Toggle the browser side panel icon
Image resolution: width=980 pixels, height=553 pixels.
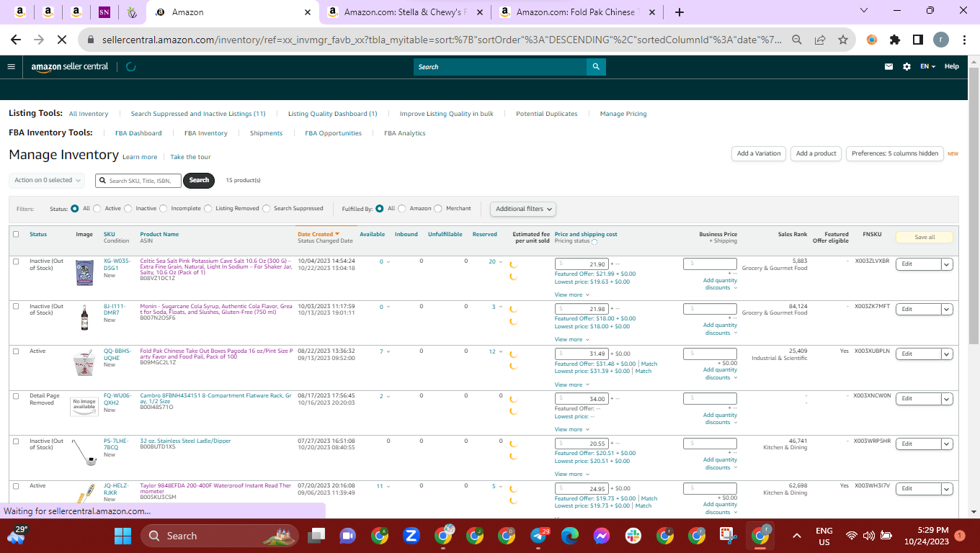click(x=918, y=40)
